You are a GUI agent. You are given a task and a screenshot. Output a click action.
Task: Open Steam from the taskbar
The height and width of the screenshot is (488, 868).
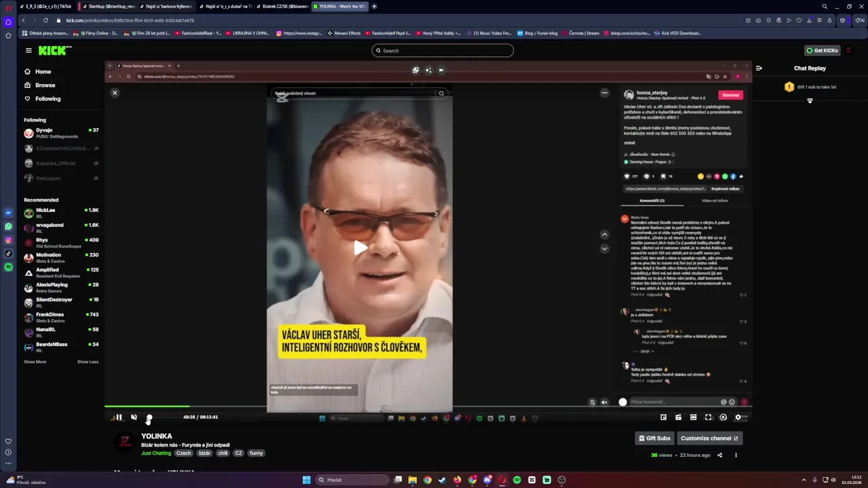[x=442, y=480]
